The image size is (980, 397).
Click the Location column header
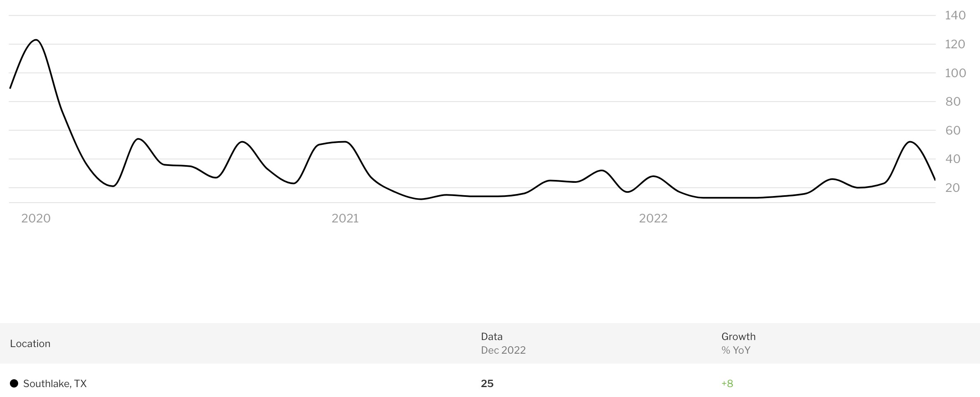click(x=30, y=343)
